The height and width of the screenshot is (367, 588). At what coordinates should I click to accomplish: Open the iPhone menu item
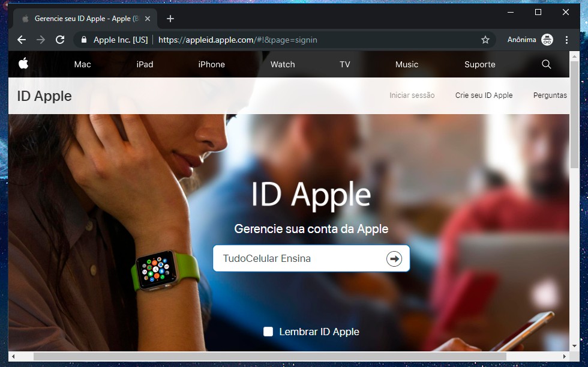point(211,64)
